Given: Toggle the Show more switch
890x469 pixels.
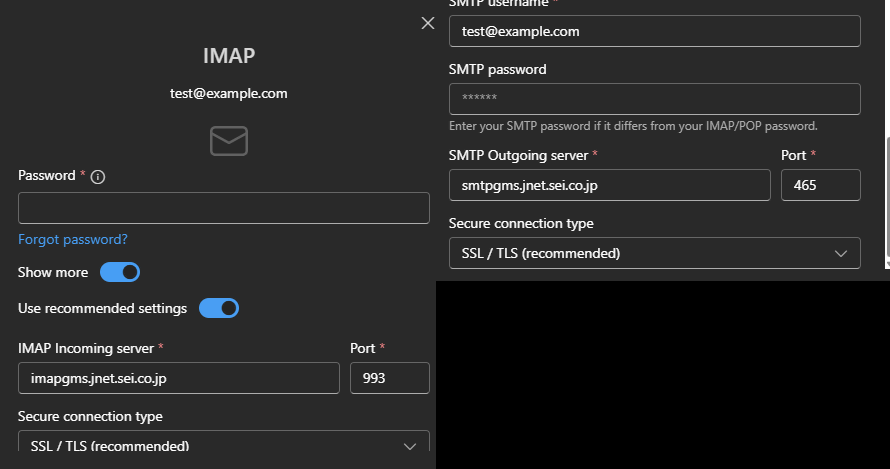Looking at the screenshot, I should (119, 272).
